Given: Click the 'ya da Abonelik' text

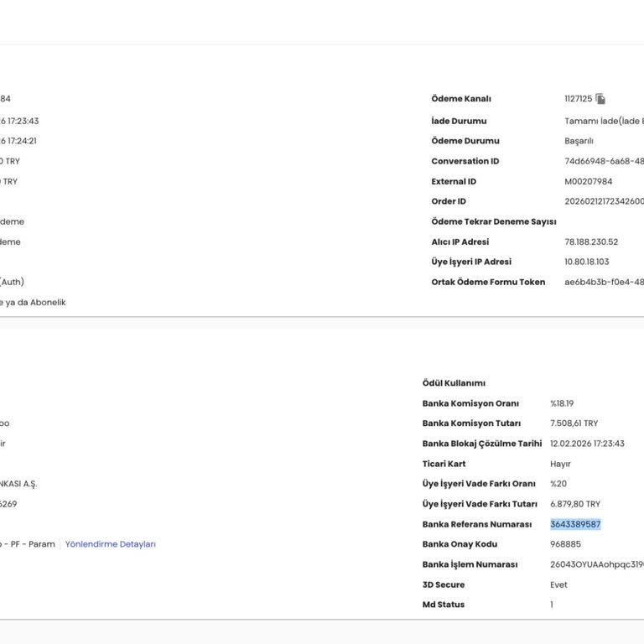Looking at the screenshot, I should coord(35,302).
